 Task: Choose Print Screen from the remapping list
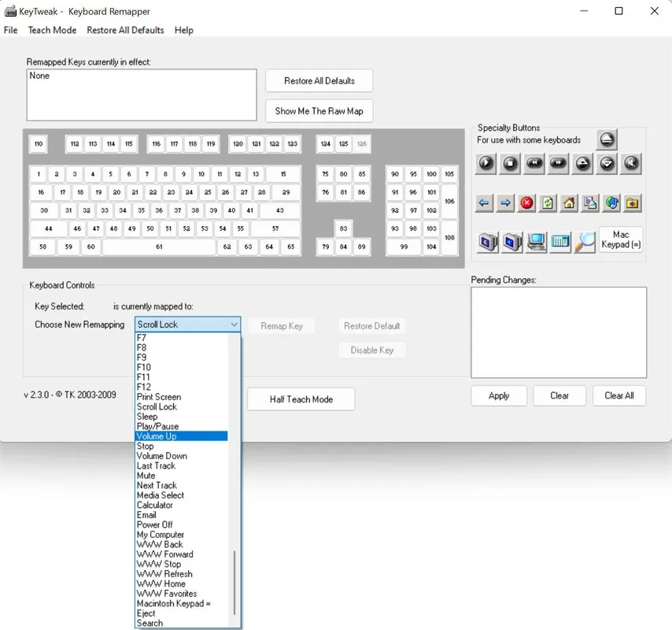[x=181, y=397]
